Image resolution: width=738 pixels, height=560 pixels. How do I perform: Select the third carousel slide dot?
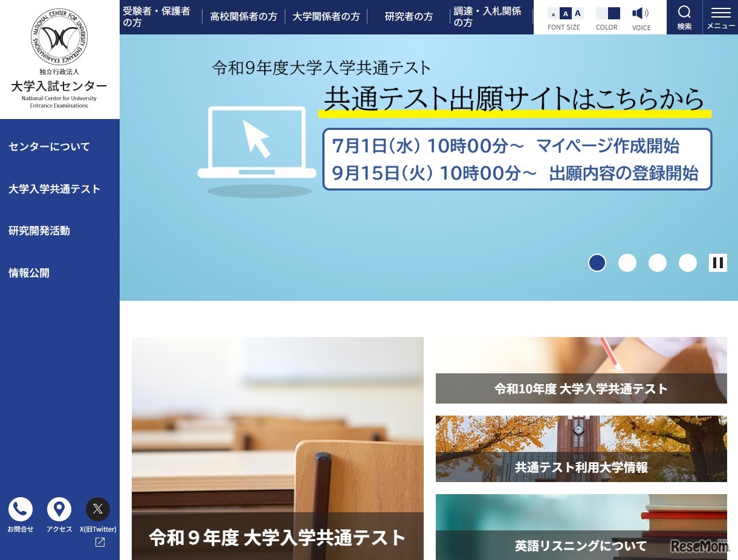pyautogui.click(x=658, y=263)
